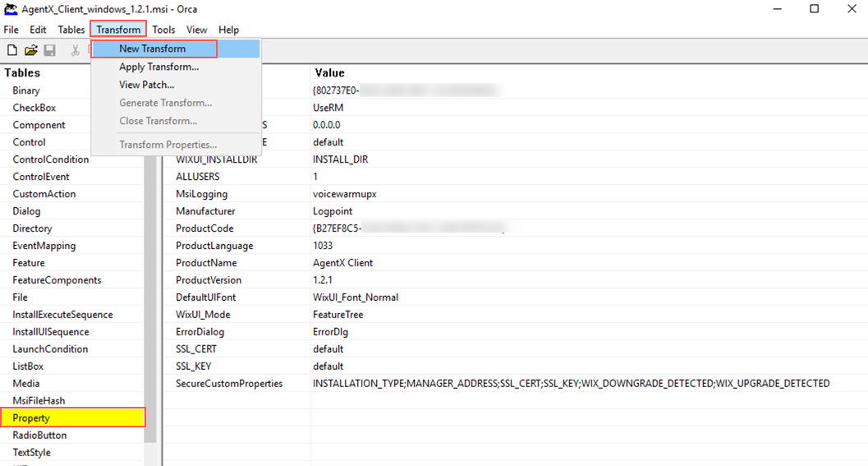The height and width of the screenshot is (466, 868).
Task: Select New Transform from the menu
Action: tap(153, 49)
